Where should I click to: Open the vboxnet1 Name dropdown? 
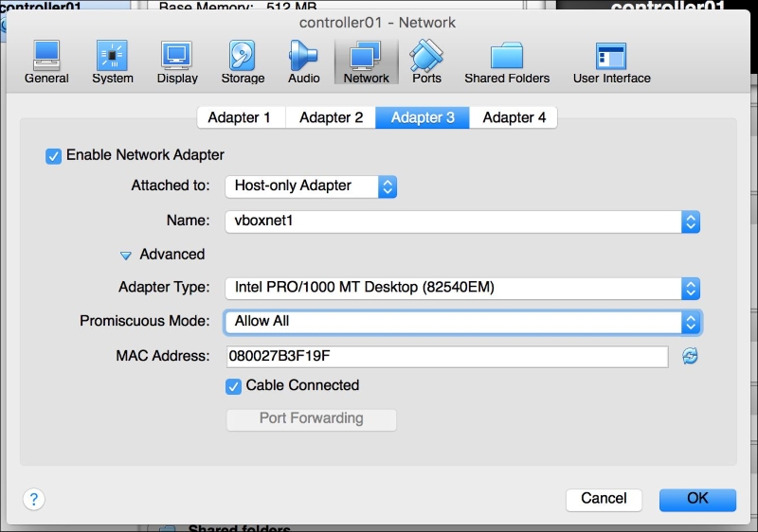coord(462,222)
